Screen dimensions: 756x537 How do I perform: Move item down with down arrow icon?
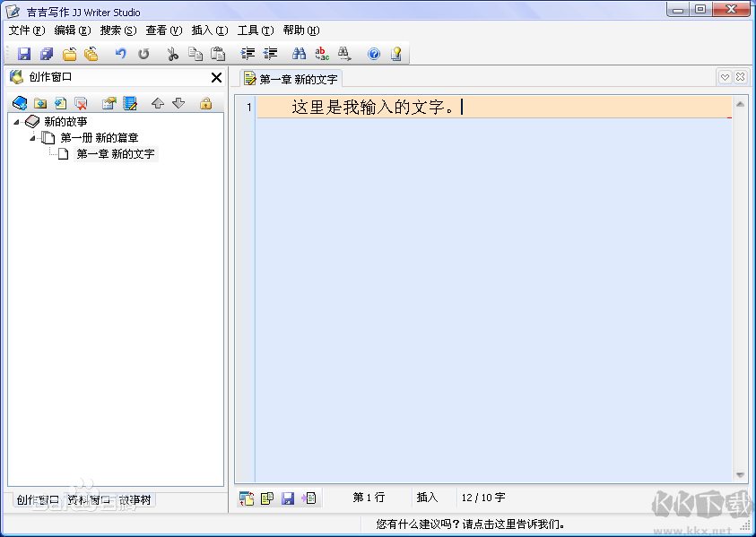click(178, 103)
